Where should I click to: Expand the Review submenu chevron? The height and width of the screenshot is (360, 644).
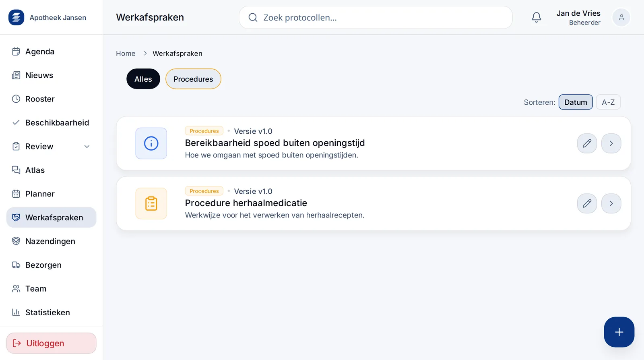(x=87, y=147)
